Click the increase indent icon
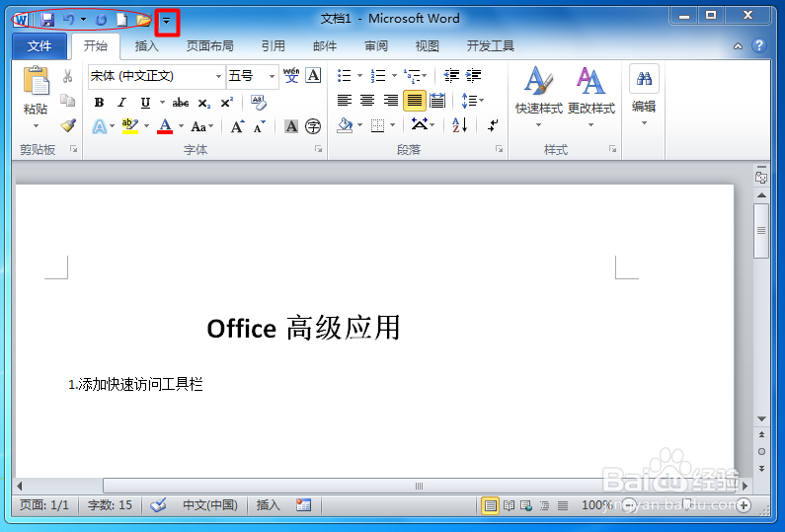 [x=473, y=76]
